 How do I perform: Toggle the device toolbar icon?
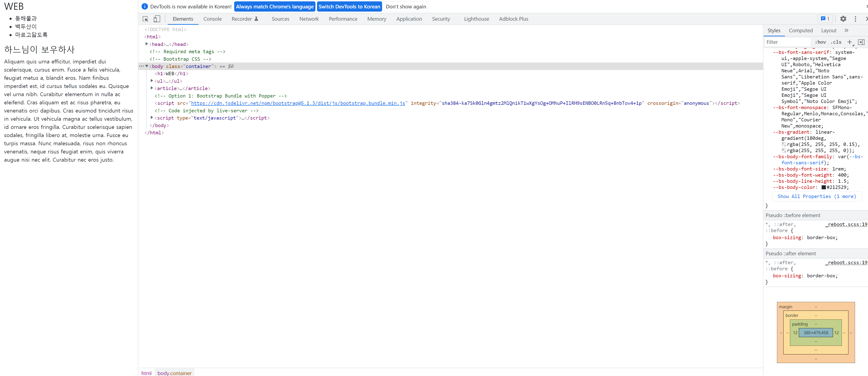pos(157,19)
